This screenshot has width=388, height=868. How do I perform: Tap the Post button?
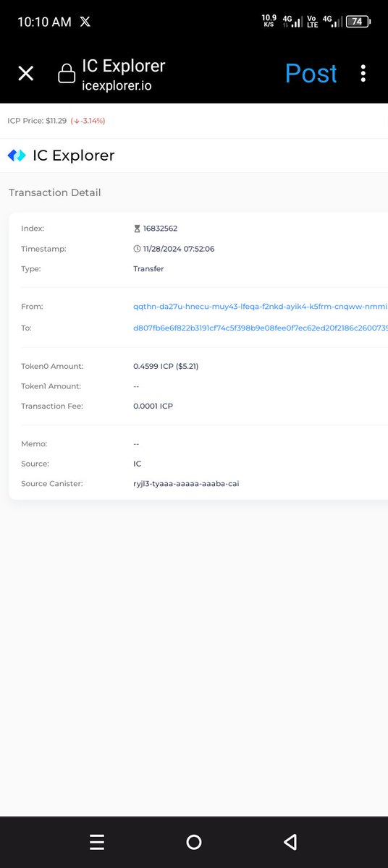(x=311, y=73)
